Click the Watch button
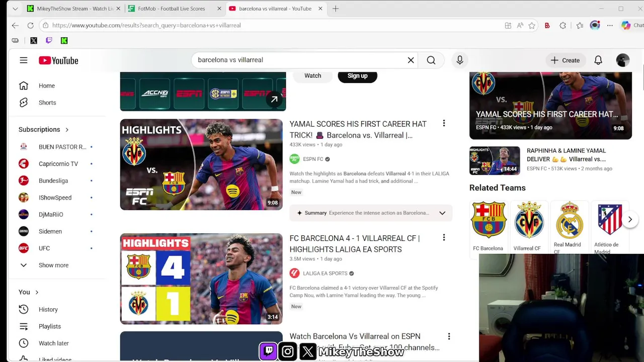The height and width of the screenshot is (362, 644). pyautogui.click(x=312, y=76)
